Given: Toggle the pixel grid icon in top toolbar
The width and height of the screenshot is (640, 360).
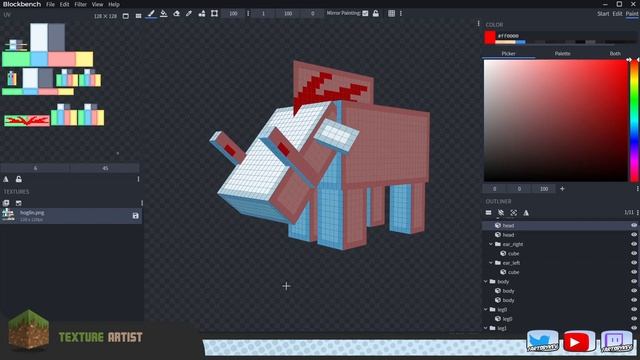Looking at the screenshot, I should 391,13.
